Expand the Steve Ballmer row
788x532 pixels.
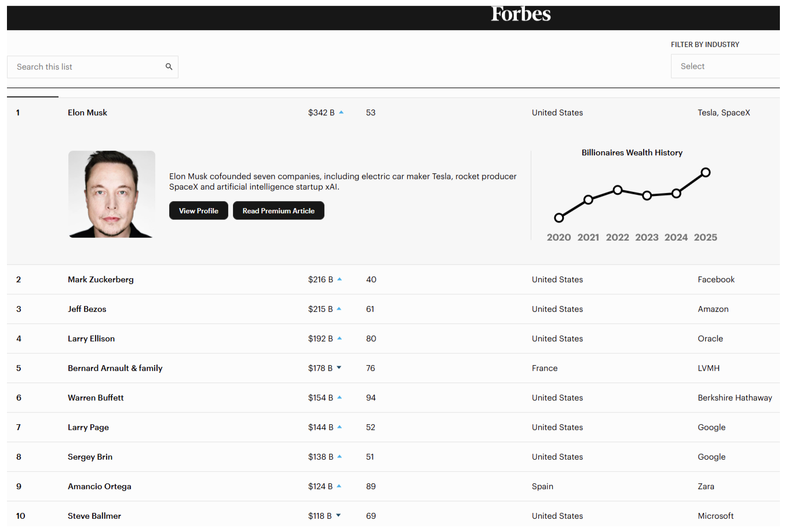click(393, 516)
